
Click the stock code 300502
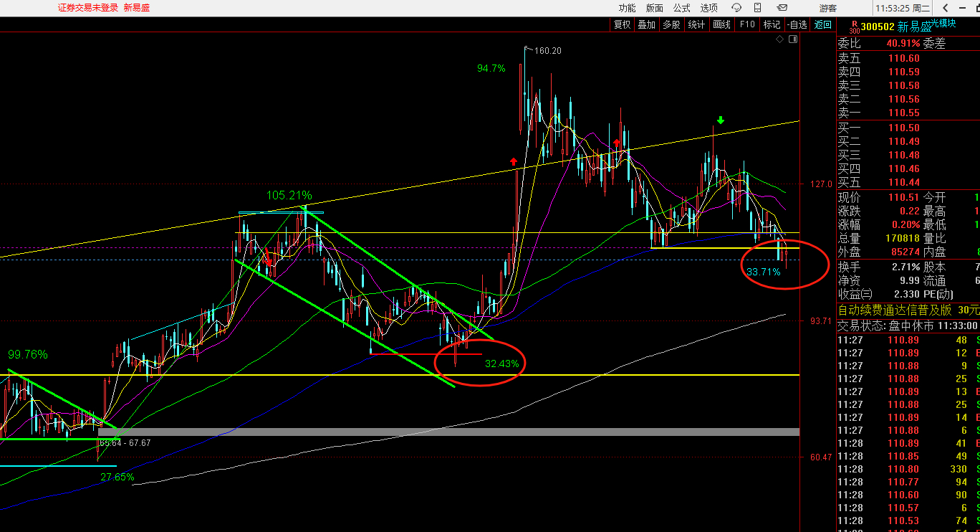[877, 27]
